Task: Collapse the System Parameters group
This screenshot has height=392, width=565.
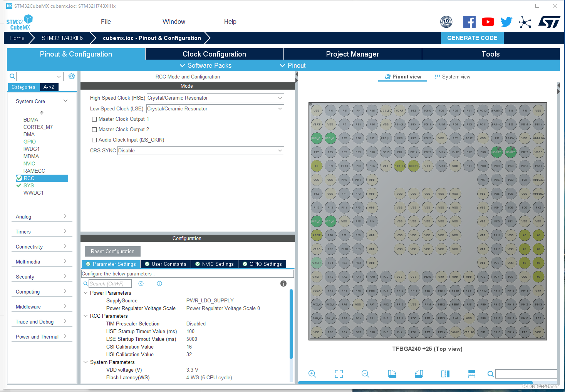Action: (x=86, y=362)
